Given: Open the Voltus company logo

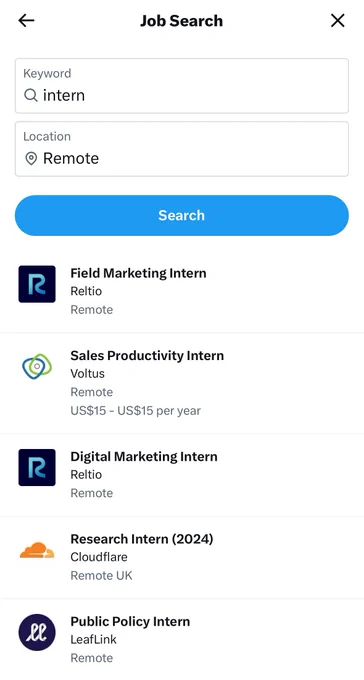Looking at the screenshot, I should (37, 366).
